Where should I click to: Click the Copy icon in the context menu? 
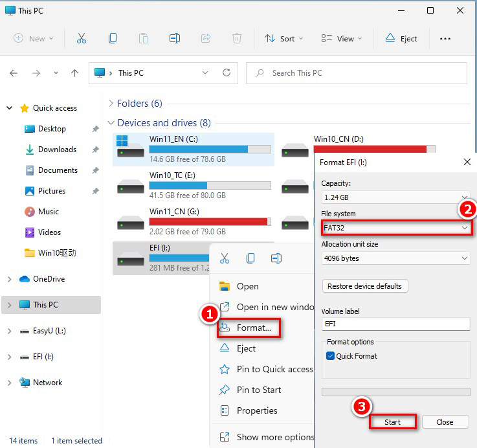tap(250, 258)
